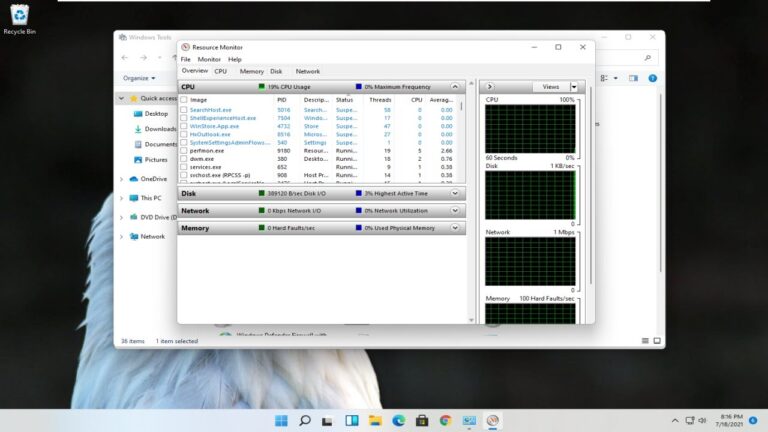
Task: Check the perfmon.exe process checkbox
Action: (x=184, y=150)
